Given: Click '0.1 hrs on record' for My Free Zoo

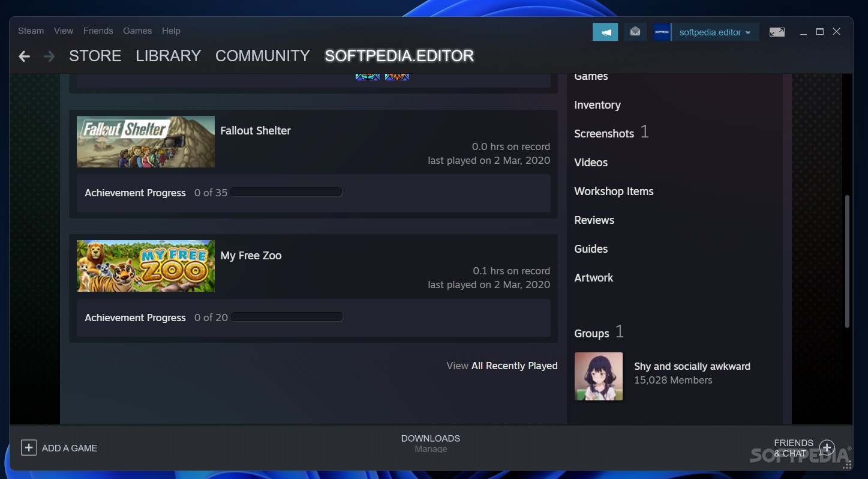Looking at the screenshot, I should (x=511, y=271).
